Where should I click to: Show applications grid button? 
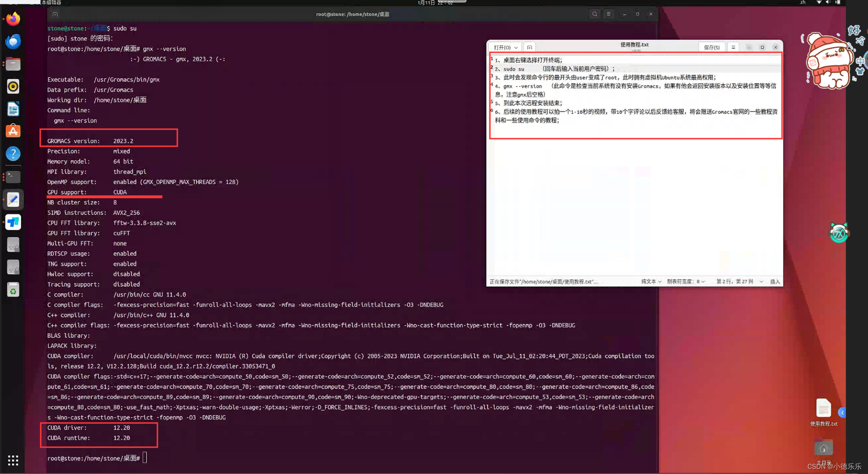click(x=13, y=460)
